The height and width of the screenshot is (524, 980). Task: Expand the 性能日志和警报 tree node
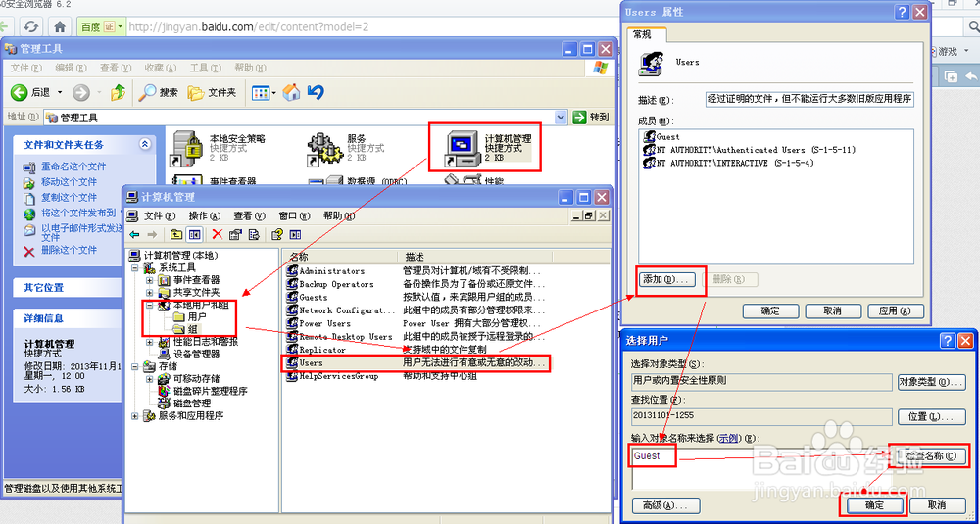(x=149, y=342)
